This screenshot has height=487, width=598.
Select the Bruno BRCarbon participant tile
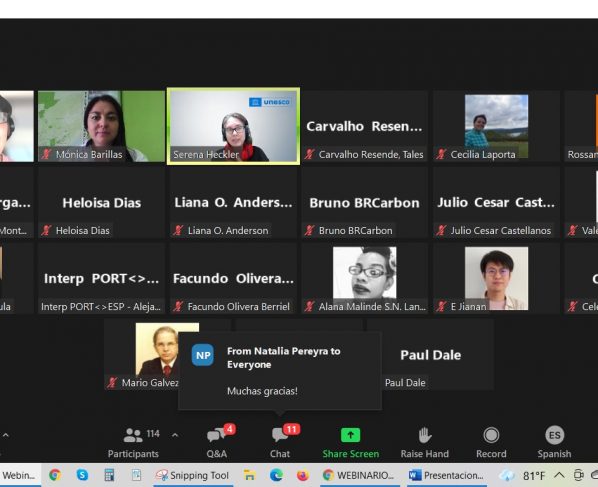tap(365, 203)
